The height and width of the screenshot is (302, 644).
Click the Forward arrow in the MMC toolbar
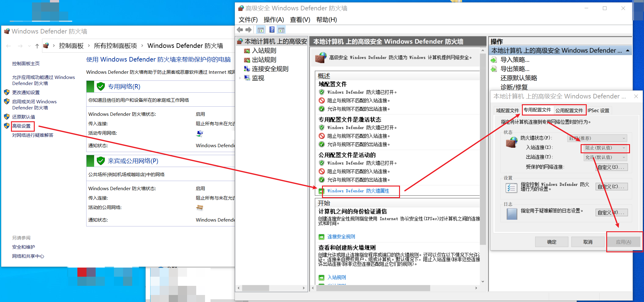tap(249, 30)
